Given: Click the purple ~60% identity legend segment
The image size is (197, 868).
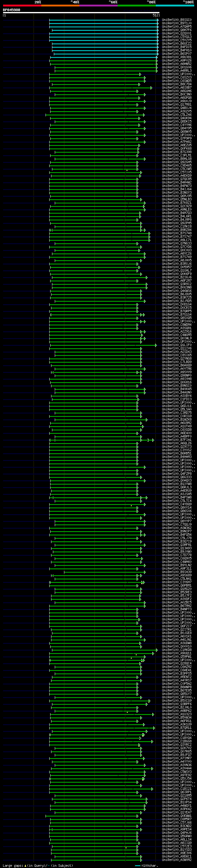Looking at the screenshot, I should (x=99, y=6).
